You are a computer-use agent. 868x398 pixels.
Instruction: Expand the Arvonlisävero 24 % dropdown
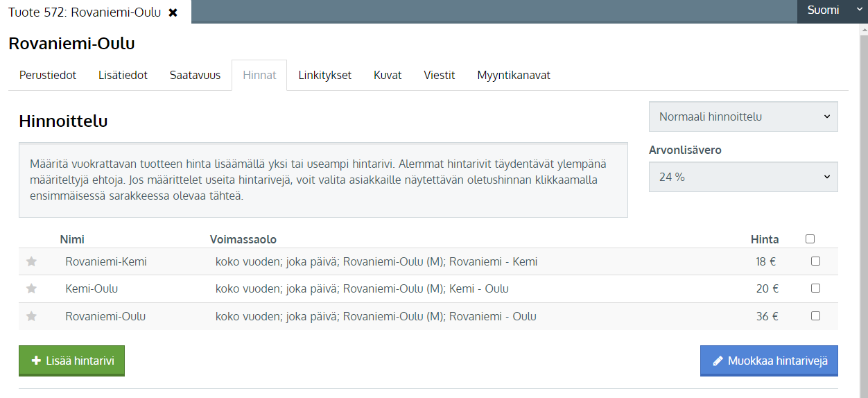[743, 177]
